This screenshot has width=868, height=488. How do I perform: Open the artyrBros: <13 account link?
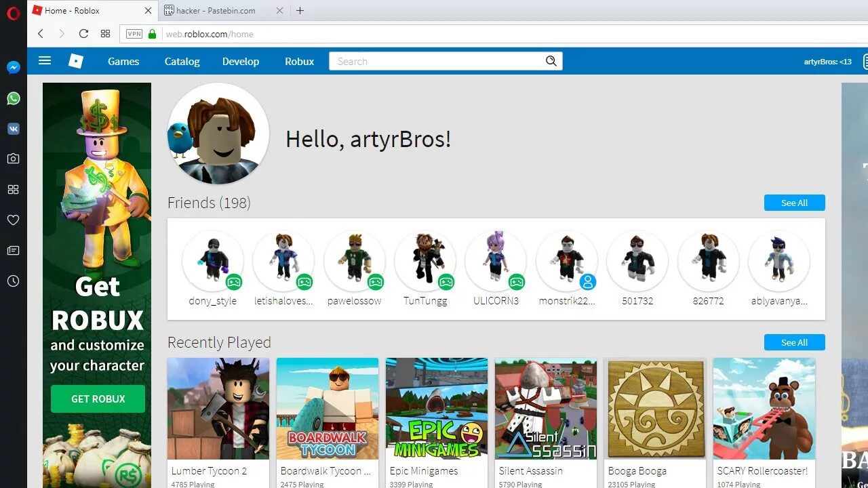click(827, 62)
